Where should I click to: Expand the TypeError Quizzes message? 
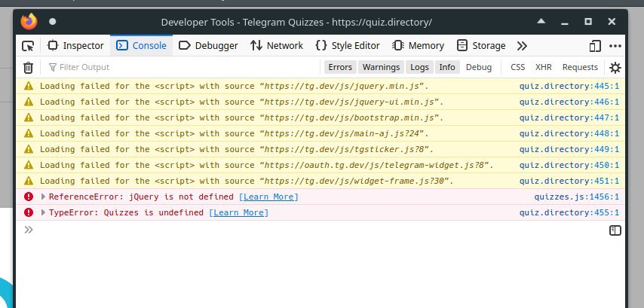point(44,212)
